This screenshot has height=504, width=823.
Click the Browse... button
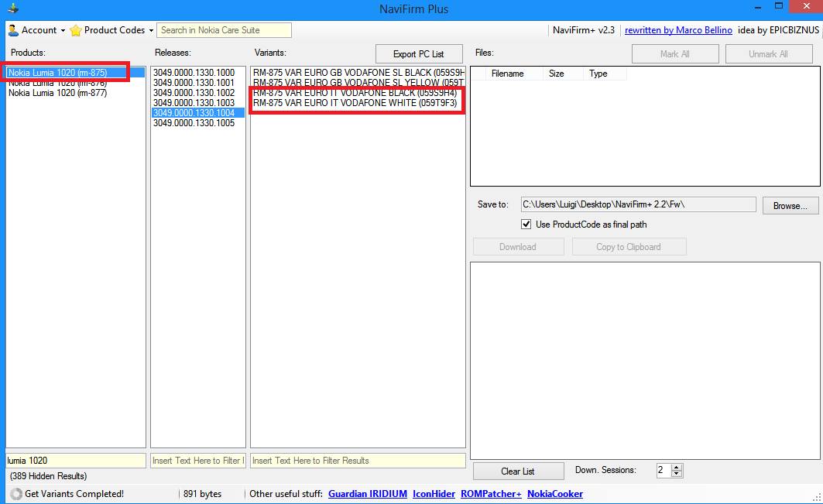790,205
